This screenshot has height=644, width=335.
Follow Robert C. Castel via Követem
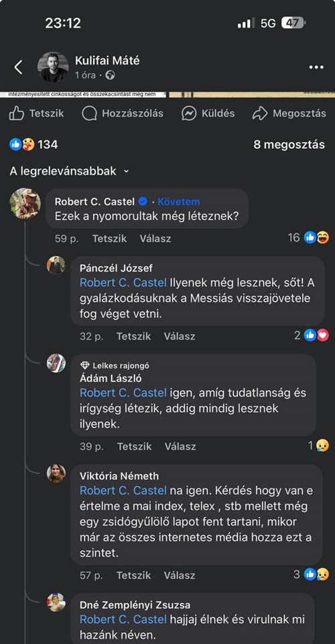click(x=179, y=202)
